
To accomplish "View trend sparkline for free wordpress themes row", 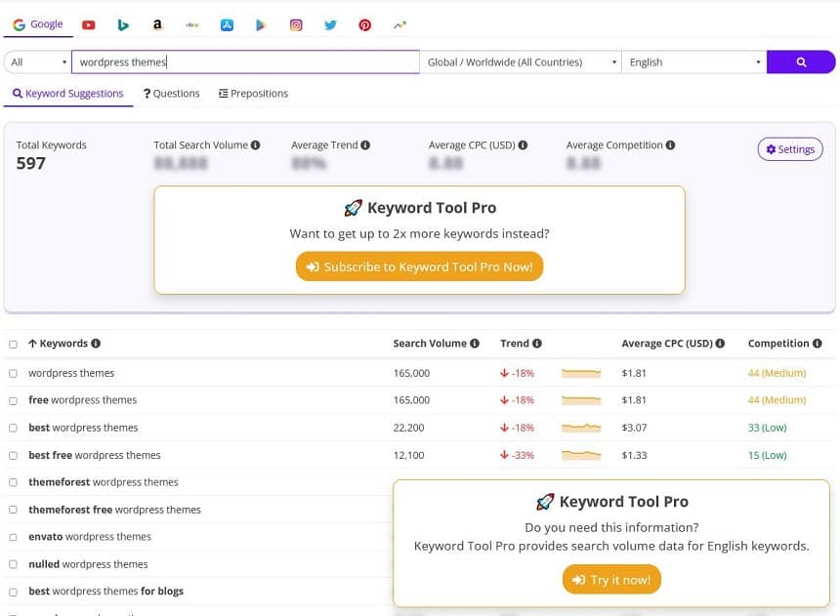I will [581, 400].
